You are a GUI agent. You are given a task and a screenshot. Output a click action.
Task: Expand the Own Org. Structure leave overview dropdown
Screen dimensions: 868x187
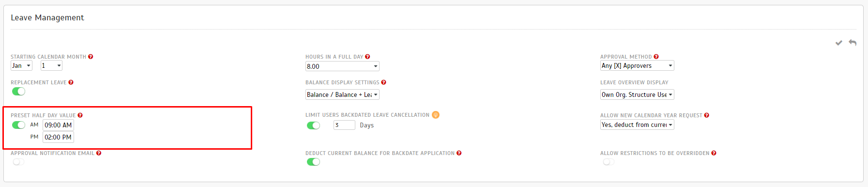click(637, 94)
